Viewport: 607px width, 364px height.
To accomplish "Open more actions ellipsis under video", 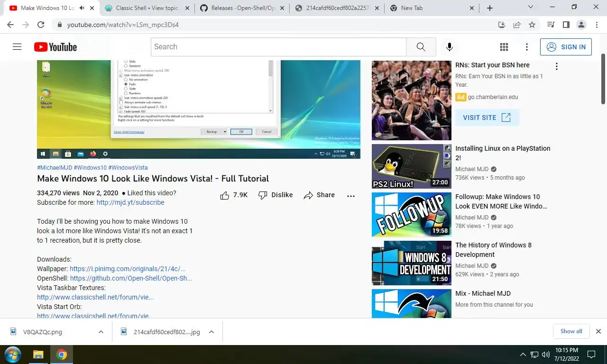I will coord(351,196).
